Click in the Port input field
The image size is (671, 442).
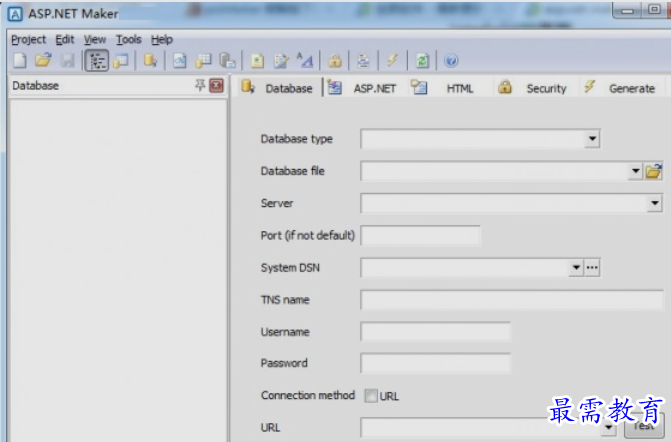click(420, 235)
